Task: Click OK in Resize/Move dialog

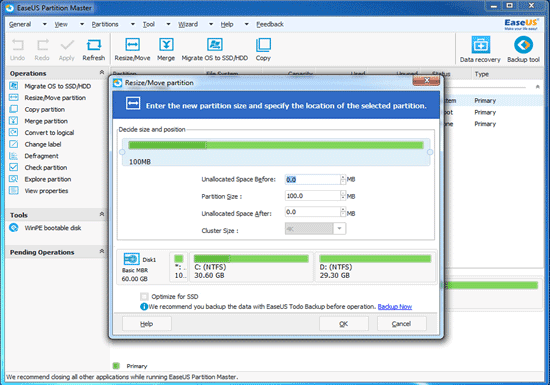Action: 344,324
